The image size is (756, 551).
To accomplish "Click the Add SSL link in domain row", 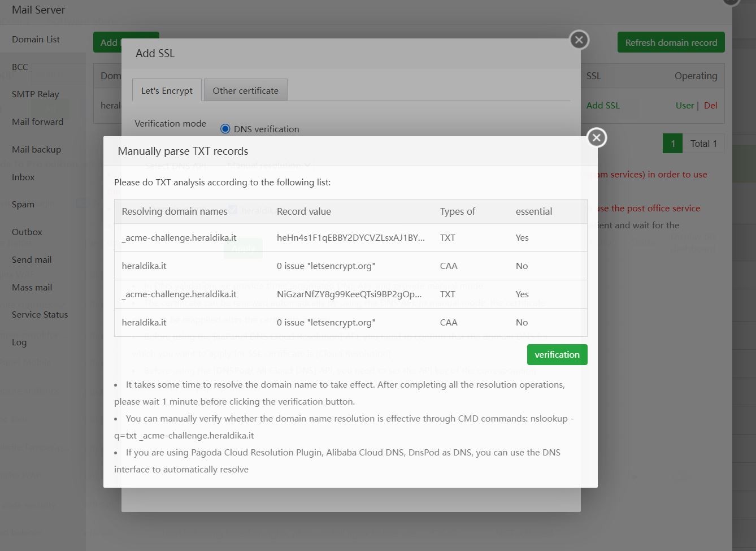I will pyautogui.click(x=602, y=105).
